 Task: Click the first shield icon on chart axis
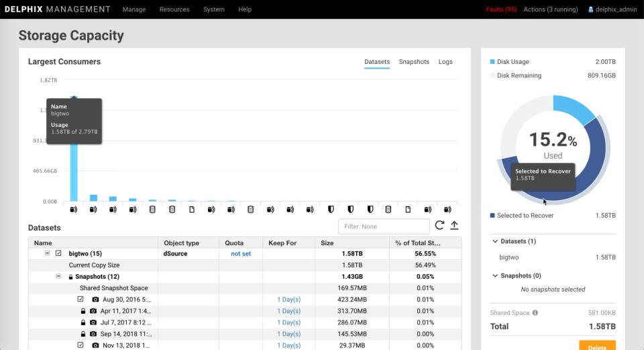click(x=329, y=210)
